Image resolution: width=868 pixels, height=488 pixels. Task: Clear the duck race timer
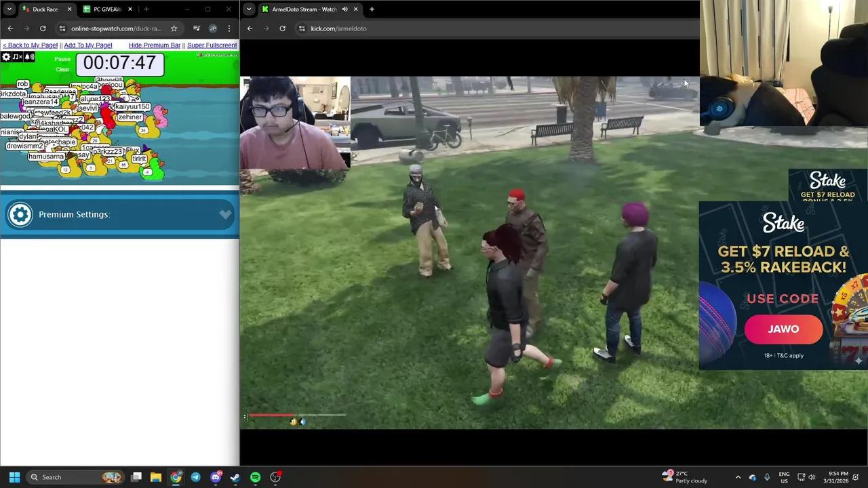pos(62,69)
